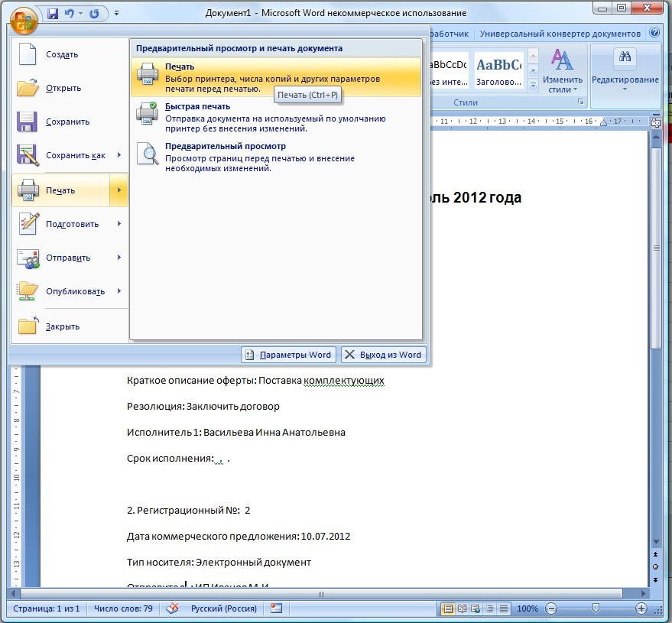Change language Русский (Россия)
The width and height of the screenshot is (672, 623).
point(224,608)
